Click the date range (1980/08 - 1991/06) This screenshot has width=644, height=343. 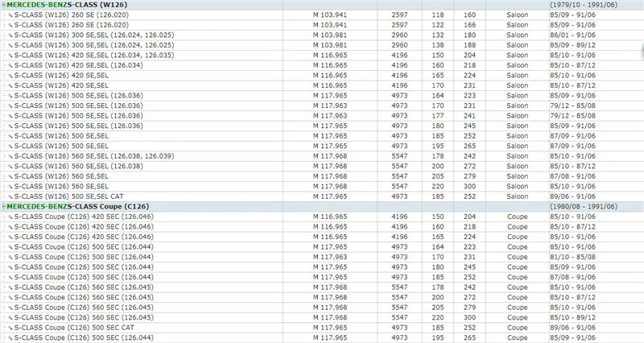pos(584,206)
